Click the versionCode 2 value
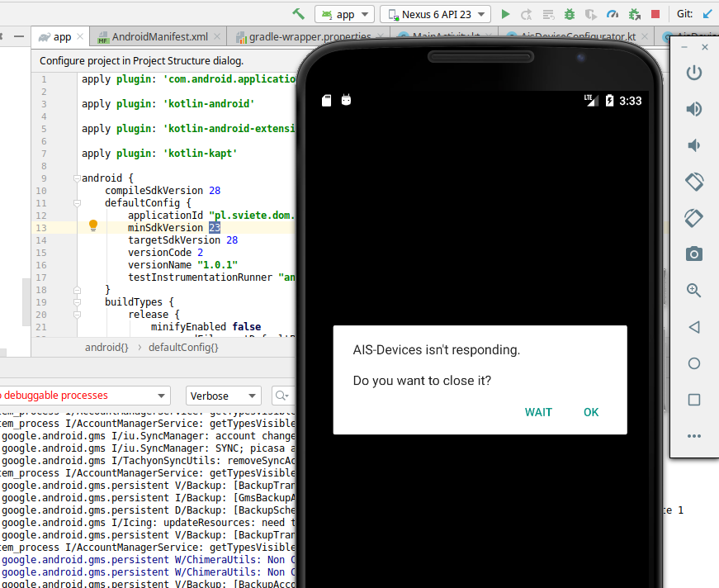719x588 pixels. pyautogui.click(x=201, y=252)
